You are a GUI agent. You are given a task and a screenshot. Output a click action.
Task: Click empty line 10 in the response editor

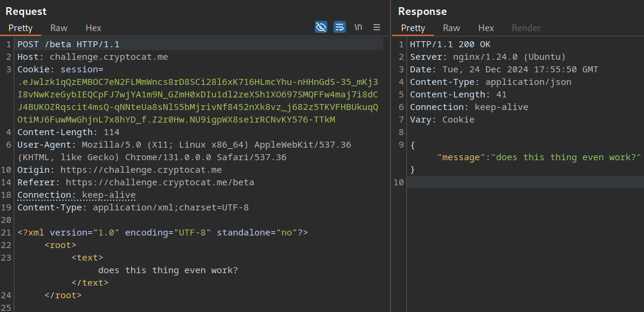525,182
